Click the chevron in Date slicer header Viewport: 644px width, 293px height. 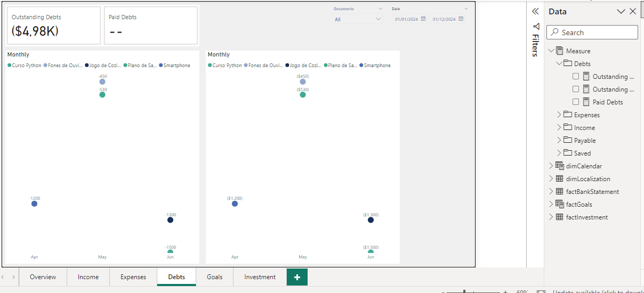[466, 9]
